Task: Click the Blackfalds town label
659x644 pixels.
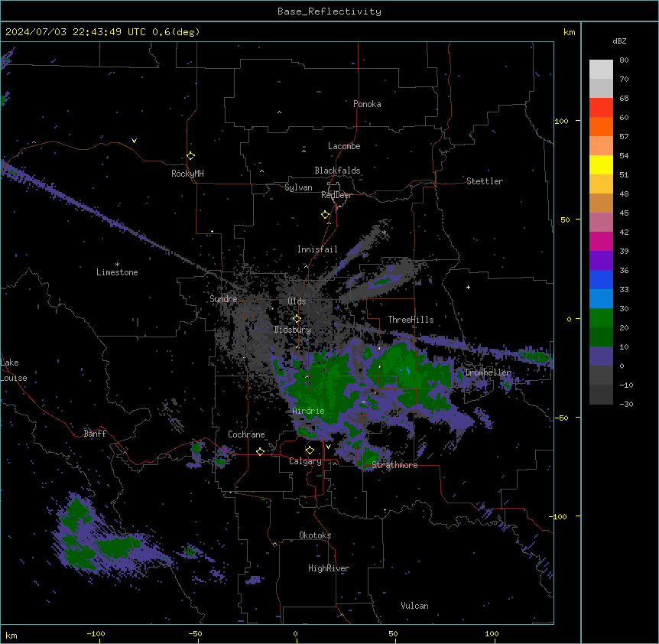Action: pyautogui.click(x=337, y=171)
